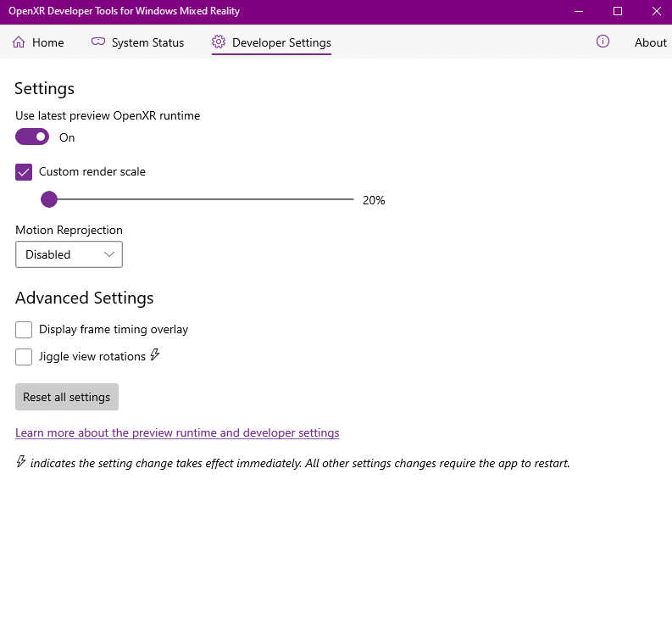Open the Home tab
Screen dimensions: 672x619
point(38,42)
